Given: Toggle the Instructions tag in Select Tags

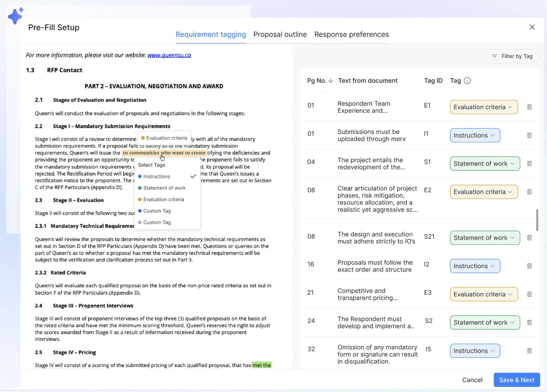Looking at the screenshot, I should 157,176.
